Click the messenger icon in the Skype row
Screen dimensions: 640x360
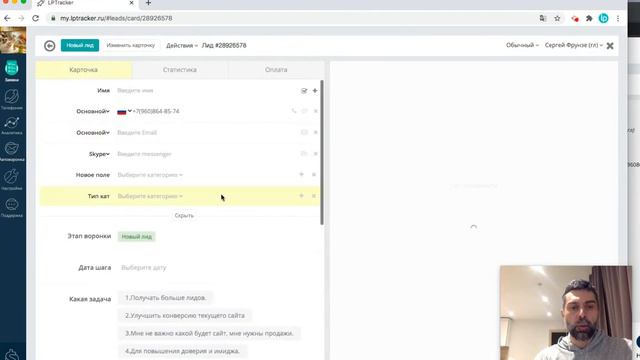(304, 153)
